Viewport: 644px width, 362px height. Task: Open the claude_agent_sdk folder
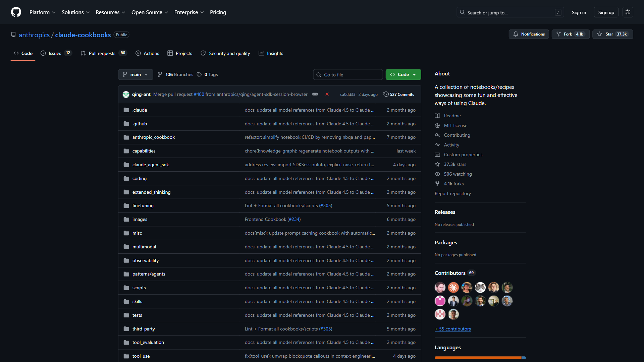(151, 165)
